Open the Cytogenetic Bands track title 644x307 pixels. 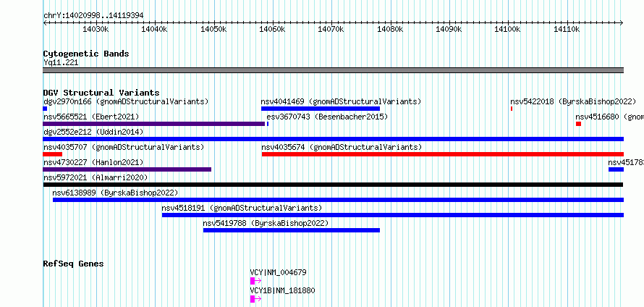click(86, 54)
